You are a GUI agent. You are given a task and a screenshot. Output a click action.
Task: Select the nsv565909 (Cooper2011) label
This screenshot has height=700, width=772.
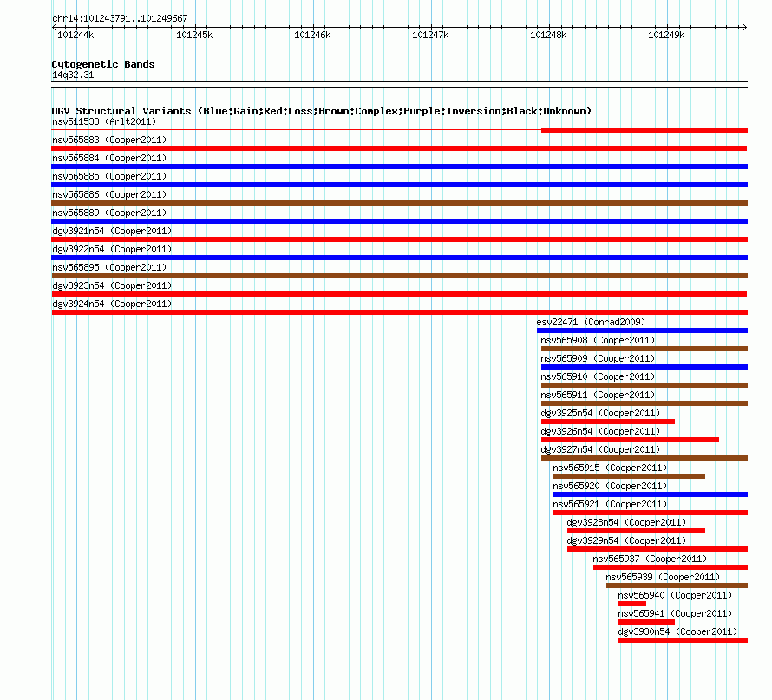(x=598, y=358)
